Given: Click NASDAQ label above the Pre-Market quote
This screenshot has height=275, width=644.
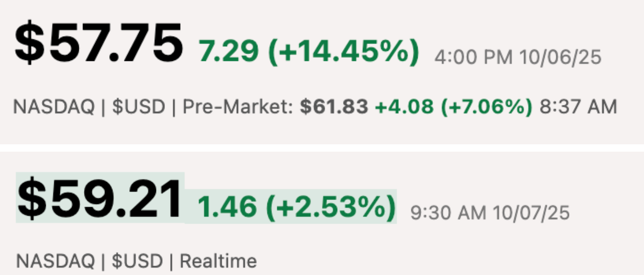Looking at the screenshot, I should pos(54,107).
